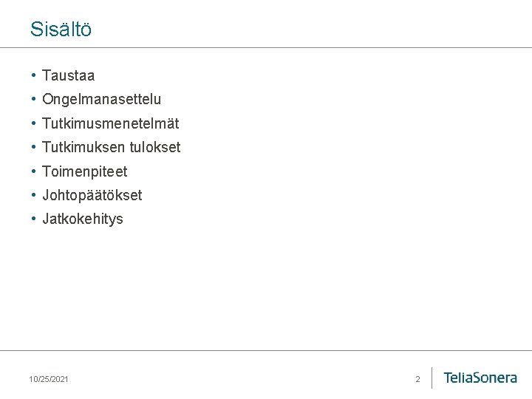
Task: Click the Jatkokehitys bullet text
Action: coord(83,219)
